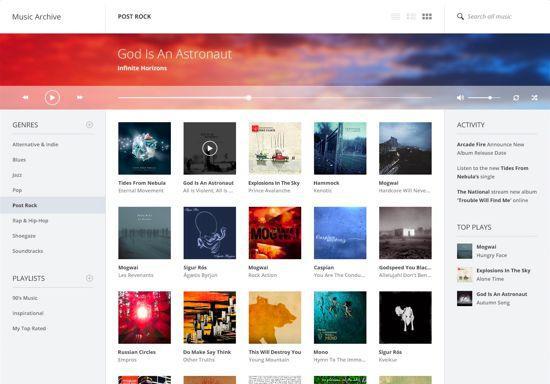Open My Top Rated playlist

point(29,329)
